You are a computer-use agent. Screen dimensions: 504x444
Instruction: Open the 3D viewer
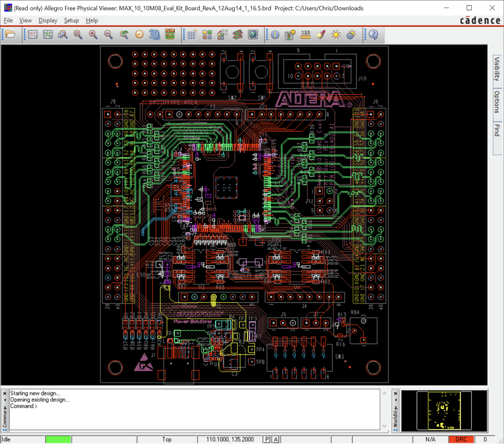[155, 34]
